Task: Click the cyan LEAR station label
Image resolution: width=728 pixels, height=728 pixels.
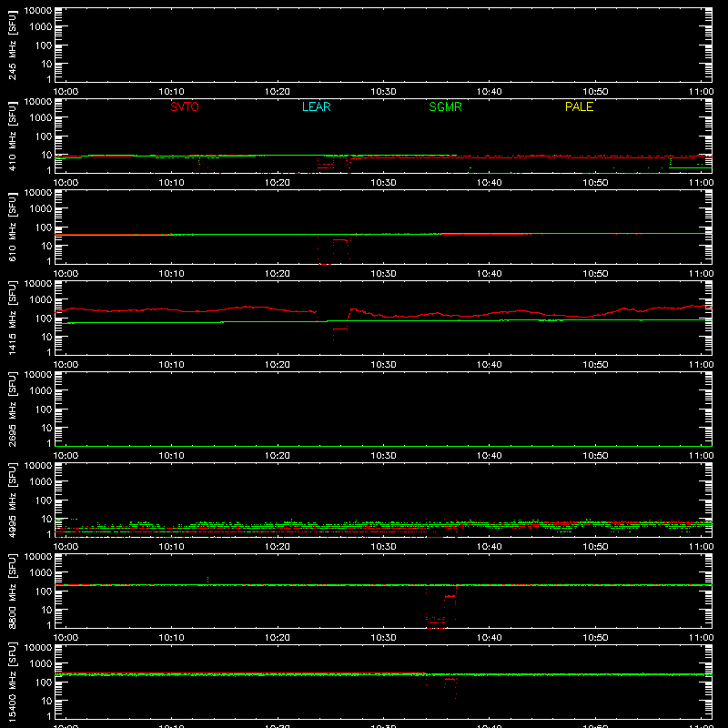Action: tap(316, 106)
